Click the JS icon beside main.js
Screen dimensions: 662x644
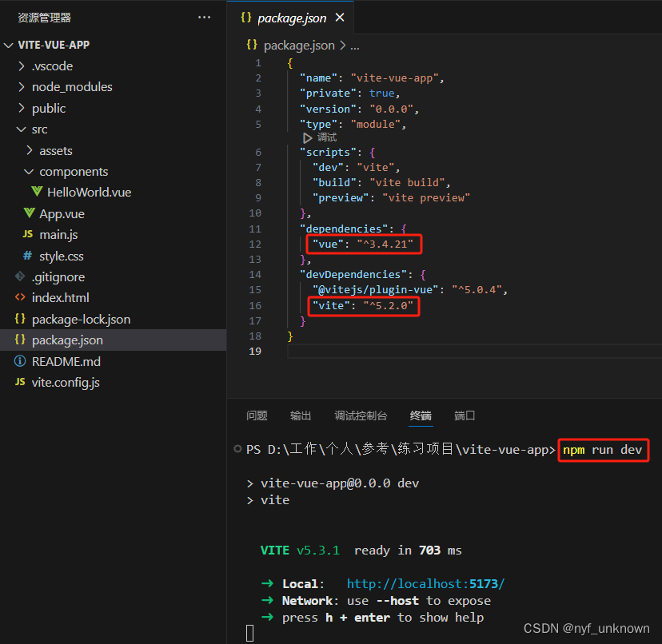tap(28, 235)
